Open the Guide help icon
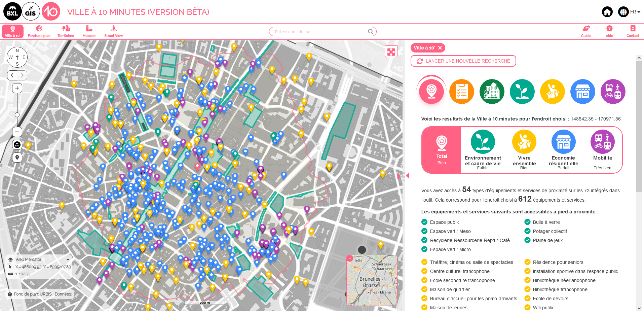 coord(585,31)
